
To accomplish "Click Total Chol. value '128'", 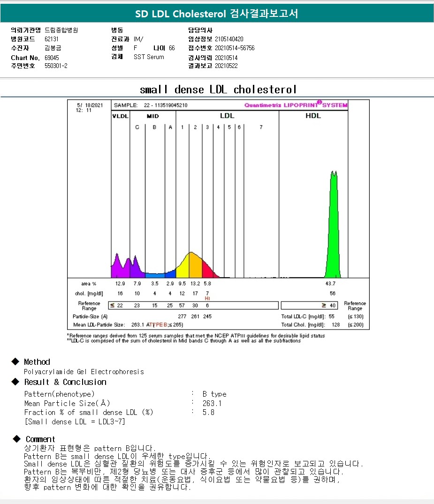I will click(335, 324).
